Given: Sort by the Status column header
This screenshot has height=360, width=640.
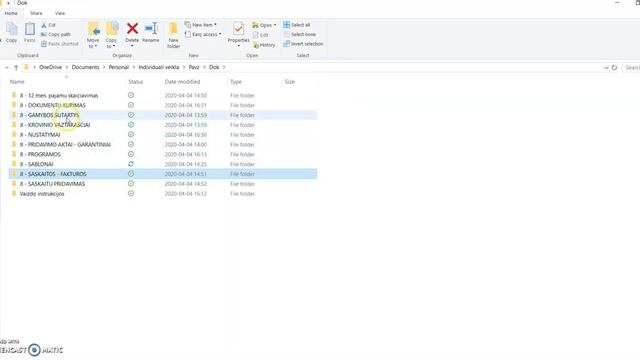Looking at the screenshot, I should click(136, 82).
